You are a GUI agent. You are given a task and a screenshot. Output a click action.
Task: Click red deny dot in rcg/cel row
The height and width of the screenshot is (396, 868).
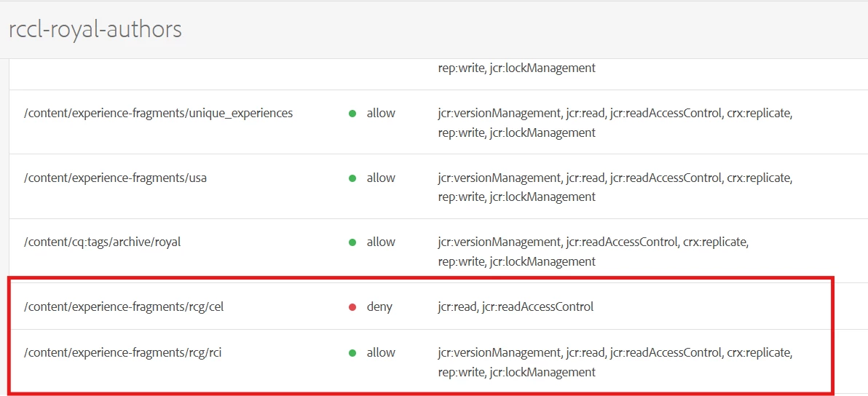tap(352, 307)
